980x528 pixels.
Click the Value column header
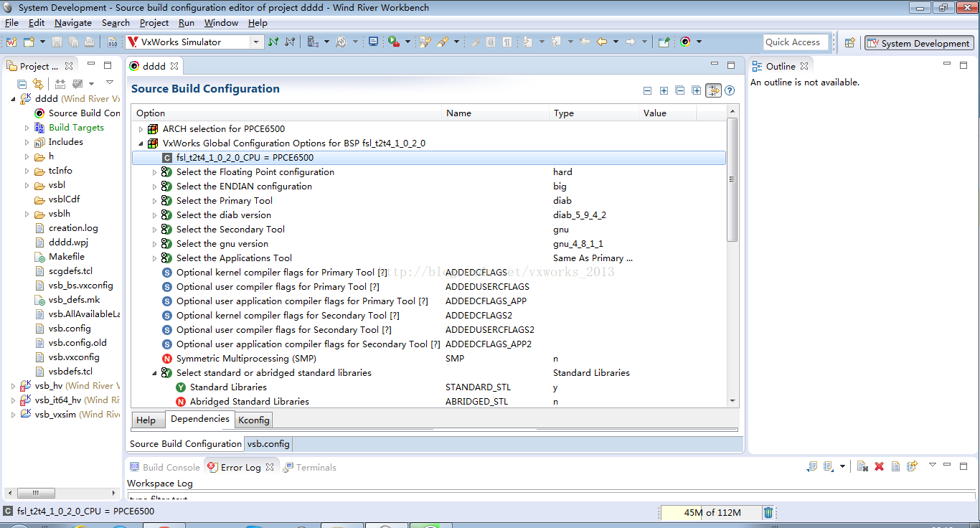coord(667,113)
